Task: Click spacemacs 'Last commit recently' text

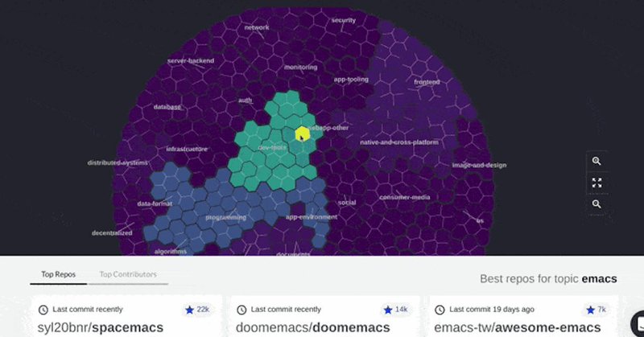Action: (88, 310)
